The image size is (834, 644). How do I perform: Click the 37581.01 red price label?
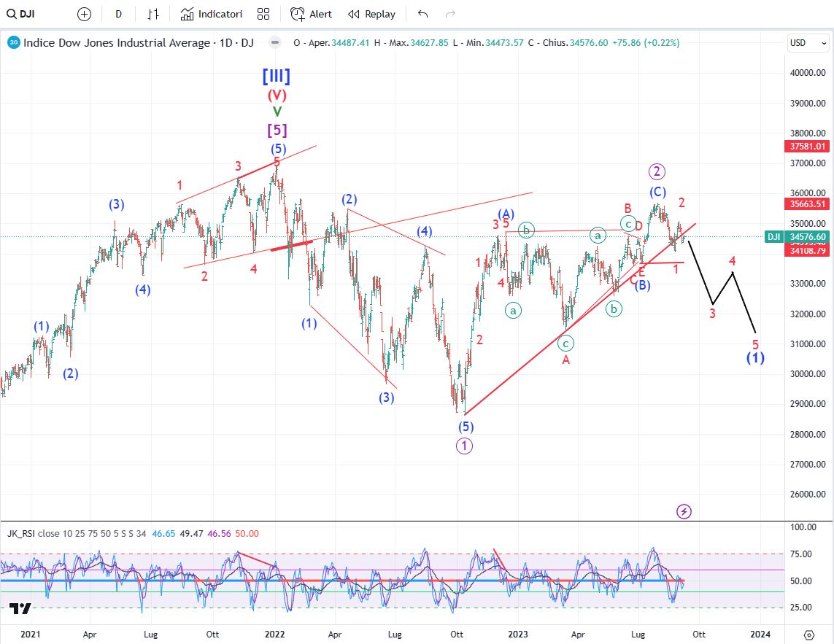click(x=808, y=147)
